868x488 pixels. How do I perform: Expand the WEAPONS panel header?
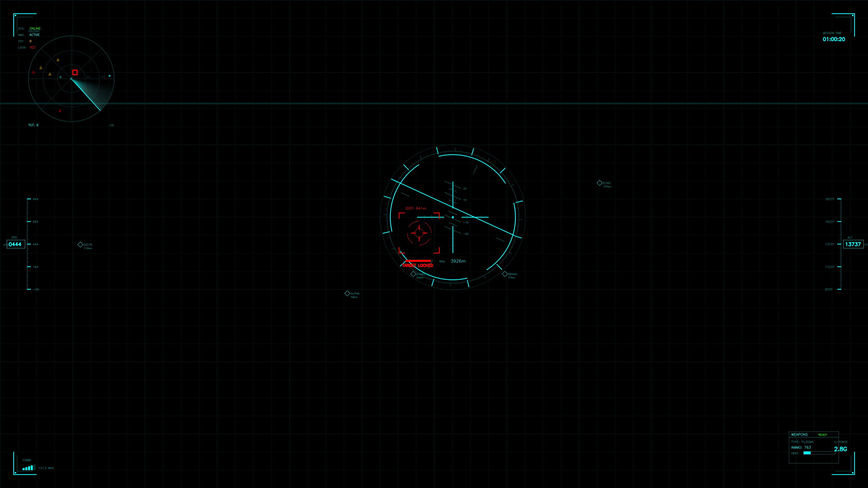(x=800, y=434)
